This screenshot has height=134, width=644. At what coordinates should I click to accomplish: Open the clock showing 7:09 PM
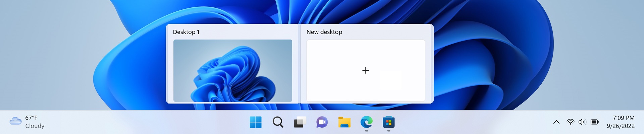(624, 118)
